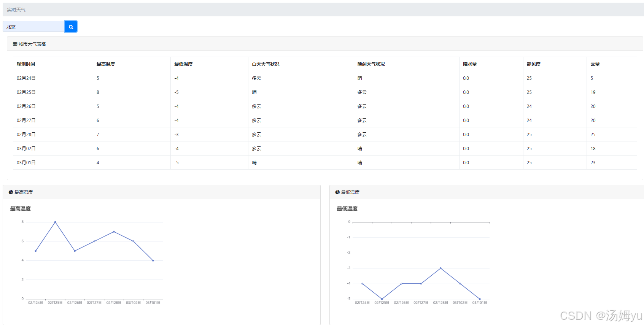
Task: Click the 03月01日 data point on 最高温度 chart
Action: coord(153,260)
